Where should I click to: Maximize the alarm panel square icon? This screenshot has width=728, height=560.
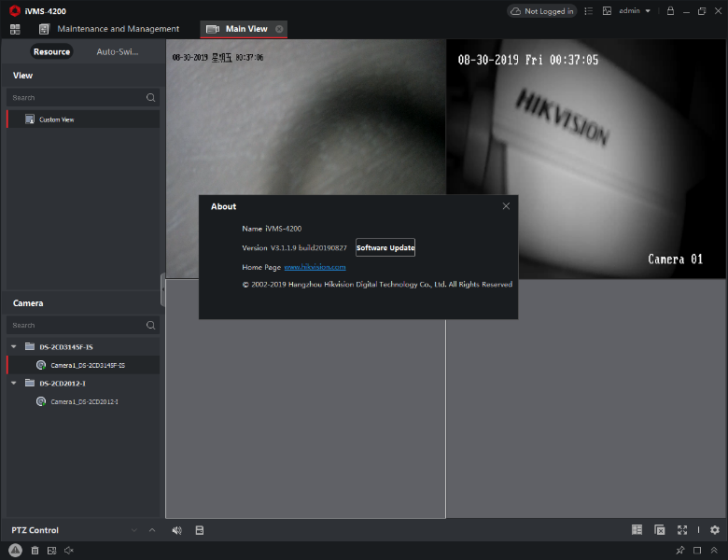pos(697,551)
